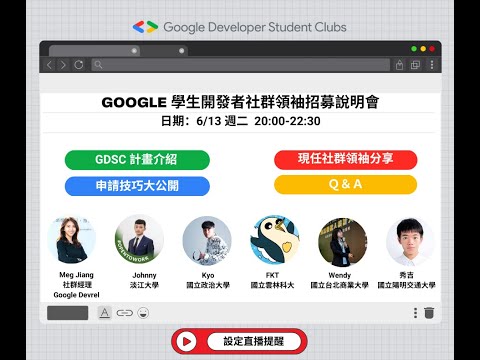
Task: Click the search magnifier icon
Action: [x=98, y=64]
